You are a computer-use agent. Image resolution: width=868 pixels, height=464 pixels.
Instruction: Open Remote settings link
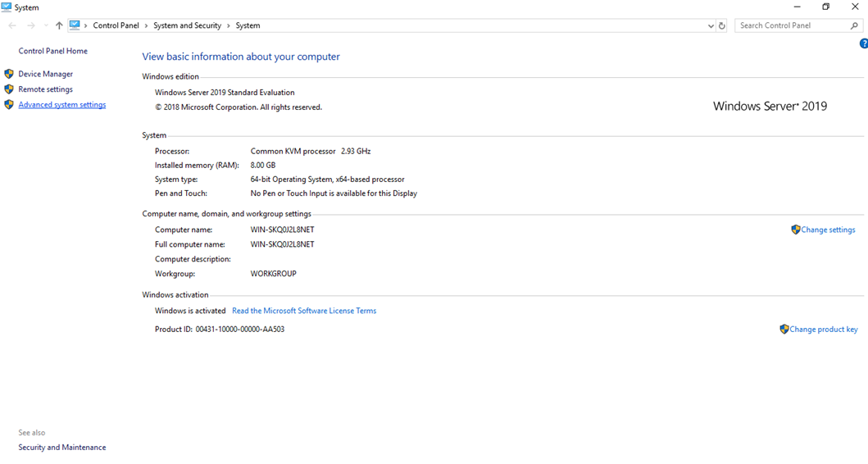(x=45, y=89)
